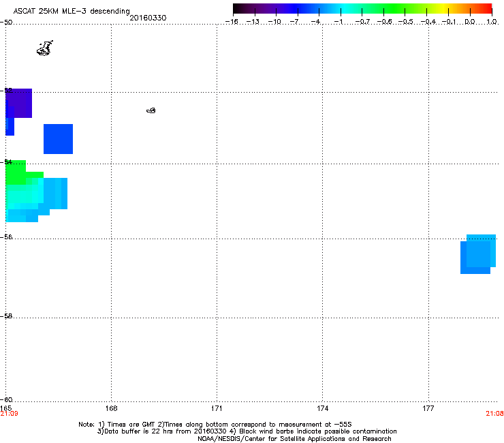Click the -7 value under the colorbar
The width and height of the screenshot is (504, 443).
click(x=296, y=22)
